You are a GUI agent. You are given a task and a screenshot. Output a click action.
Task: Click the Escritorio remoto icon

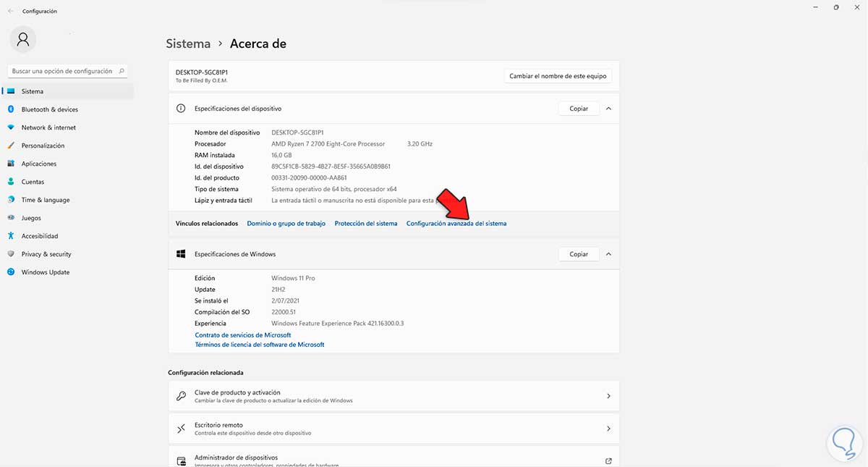click(x=182, y=429)
